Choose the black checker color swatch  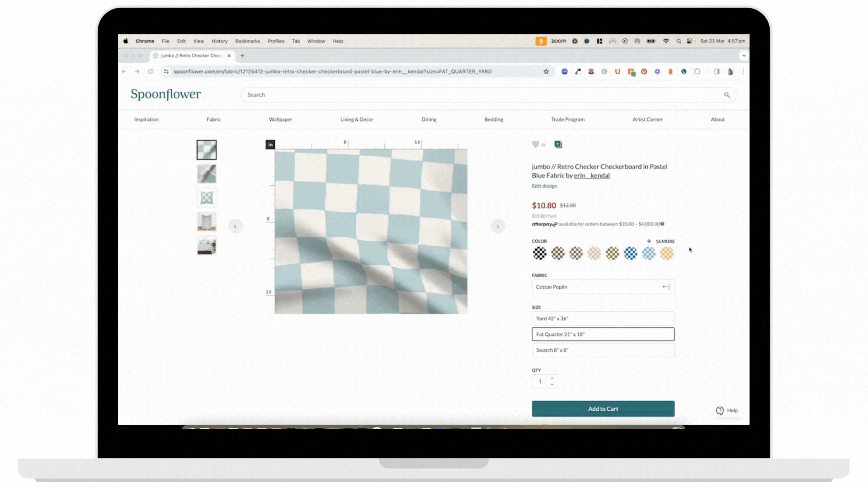point(539,253)
